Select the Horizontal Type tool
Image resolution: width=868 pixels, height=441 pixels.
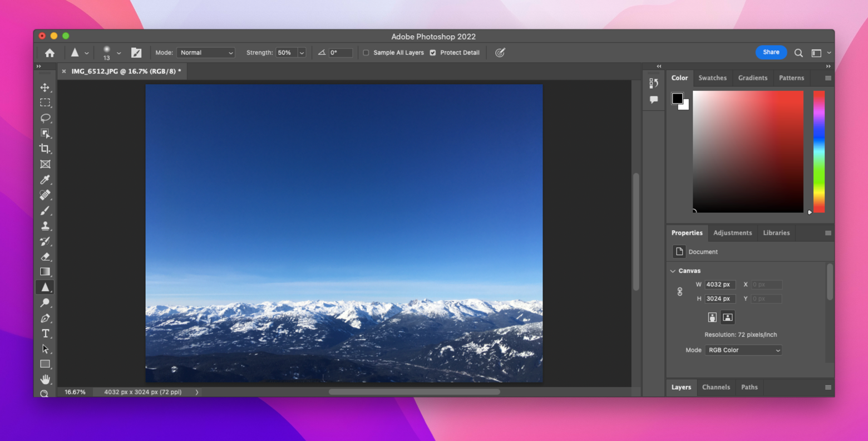click(x=46, y=333)
